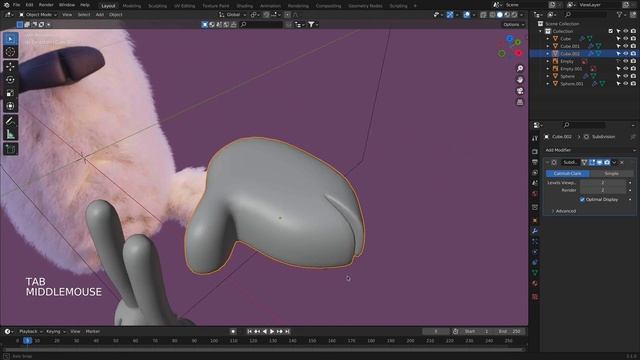Open modifier extra options chevron
The height and width of the screenshot is (360, 640).
click(x=614, y=162)
